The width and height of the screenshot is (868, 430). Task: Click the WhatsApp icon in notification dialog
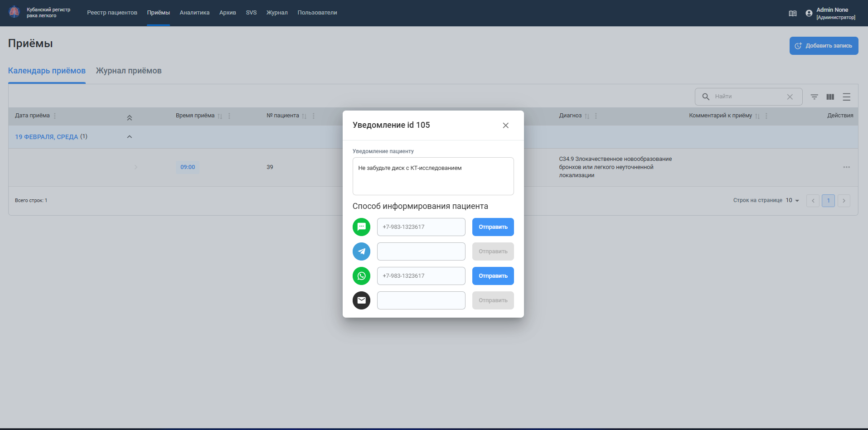point(361,276)
